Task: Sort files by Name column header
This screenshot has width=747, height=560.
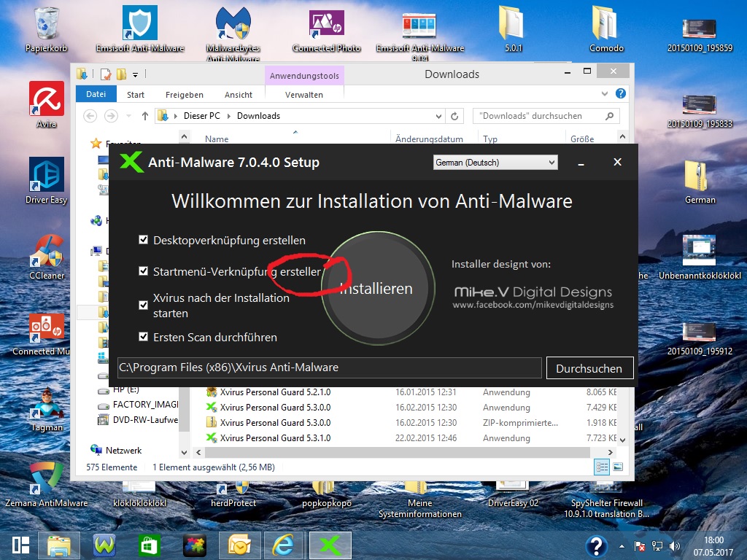Action: coord(217,139)
